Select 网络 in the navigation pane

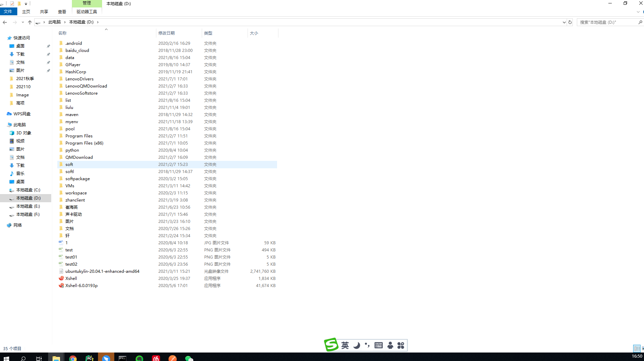click(17, 225)
